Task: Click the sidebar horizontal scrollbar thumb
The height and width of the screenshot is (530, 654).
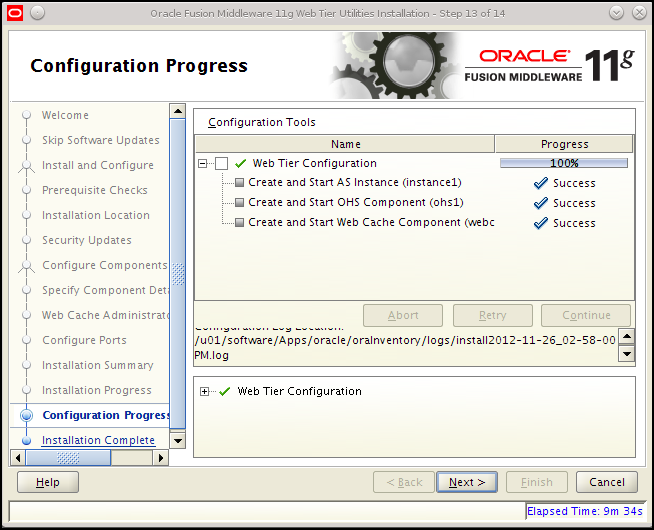Action: 68,458
